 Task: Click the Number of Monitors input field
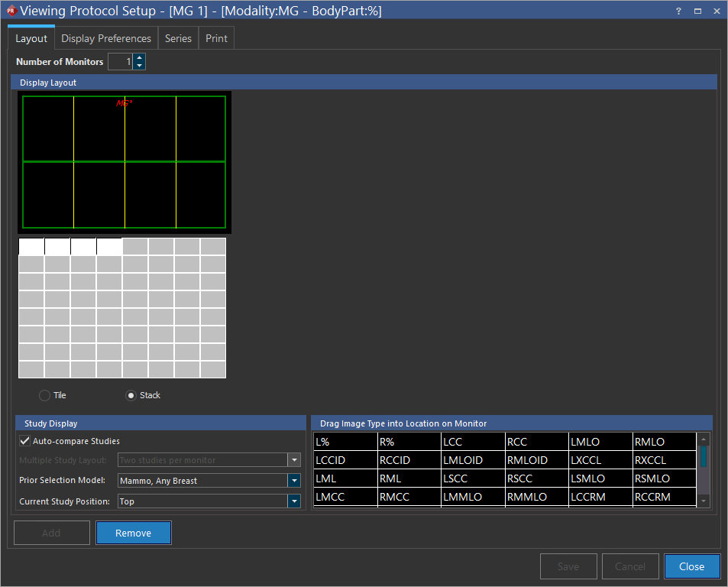[x=120, y=62]
